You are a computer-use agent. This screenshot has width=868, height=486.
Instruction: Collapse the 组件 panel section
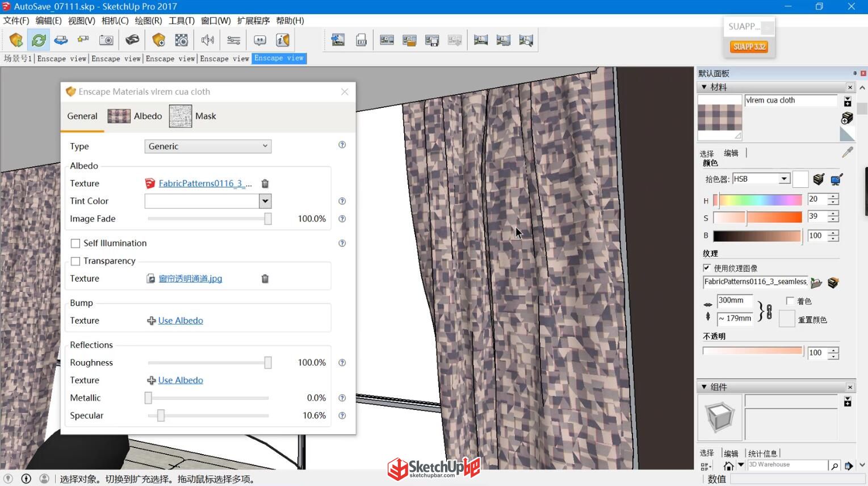(704, 387)
